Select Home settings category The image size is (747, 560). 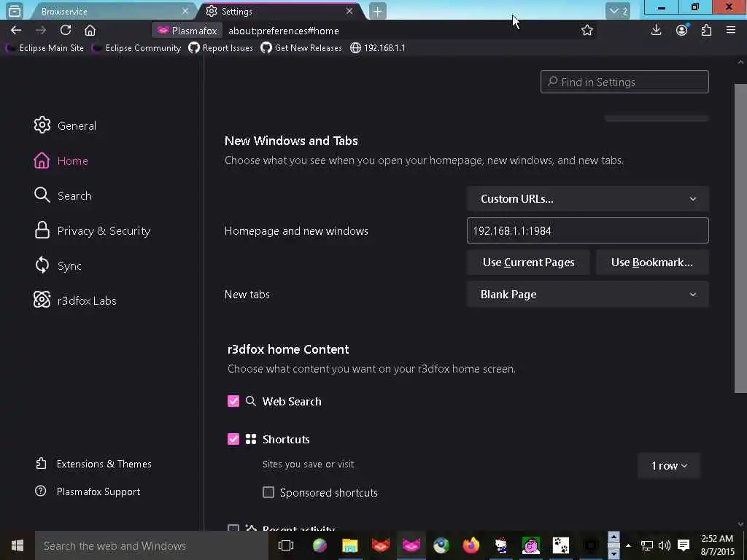[61, 161]
